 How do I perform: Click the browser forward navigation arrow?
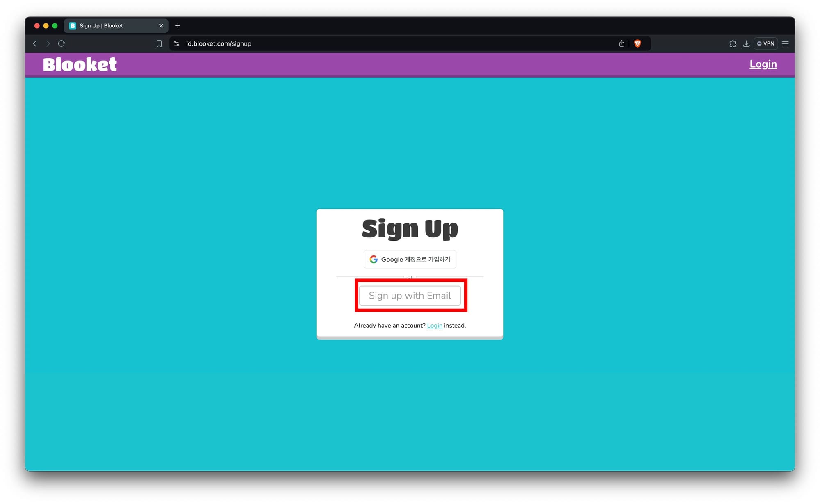[49, 43]
